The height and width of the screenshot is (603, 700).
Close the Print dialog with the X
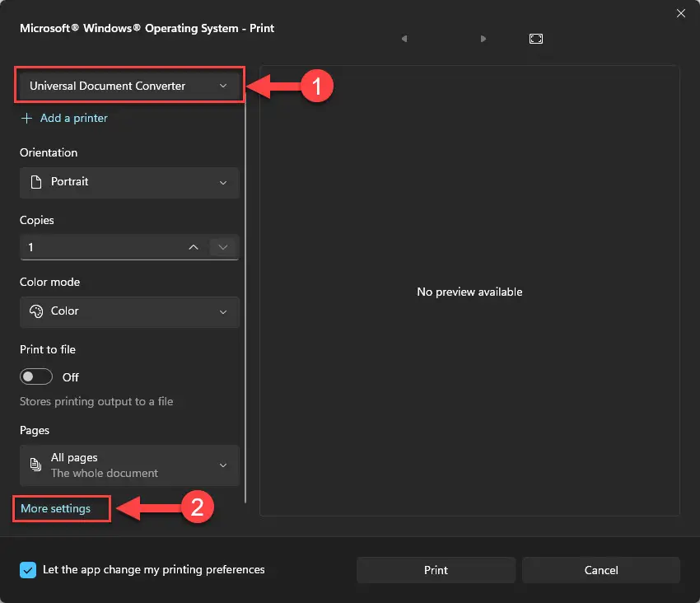681,13
